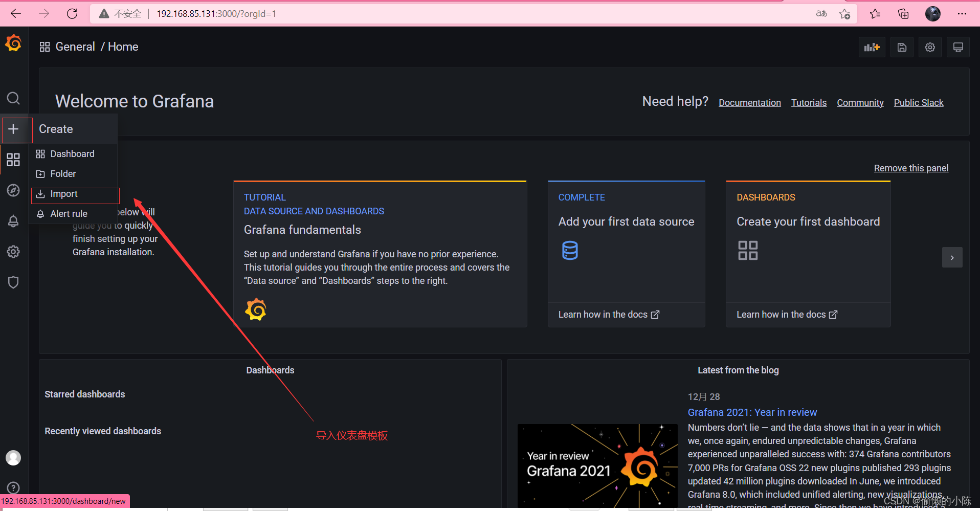Click the Grafana logo in the sidebar
The height and width of the screenshot is (511, 980).
(13, 43)
